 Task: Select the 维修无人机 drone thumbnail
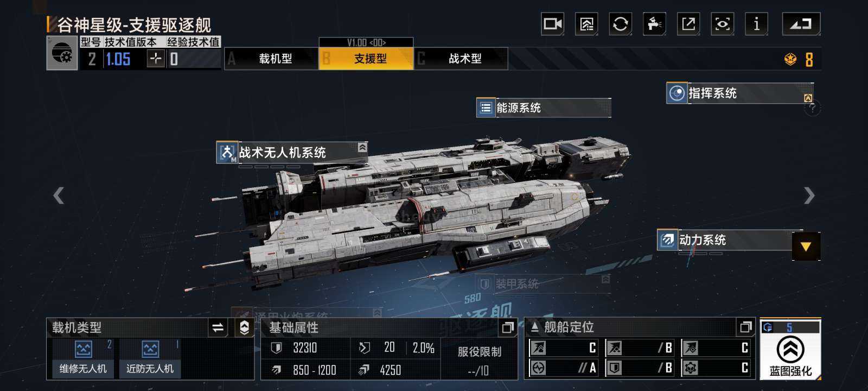(x=83, y=357)
